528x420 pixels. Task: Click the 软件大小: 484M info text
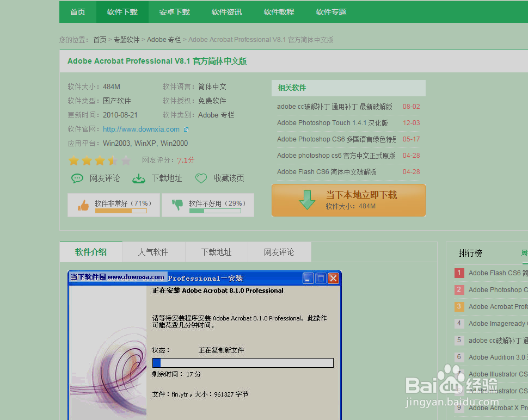[94, 87]
